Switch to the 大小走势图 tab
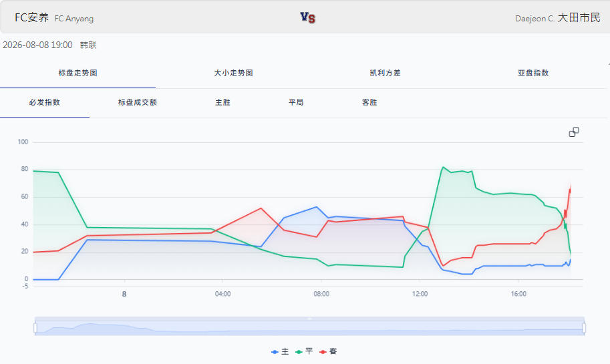610x364 pixels. click(x=233, y=73)
